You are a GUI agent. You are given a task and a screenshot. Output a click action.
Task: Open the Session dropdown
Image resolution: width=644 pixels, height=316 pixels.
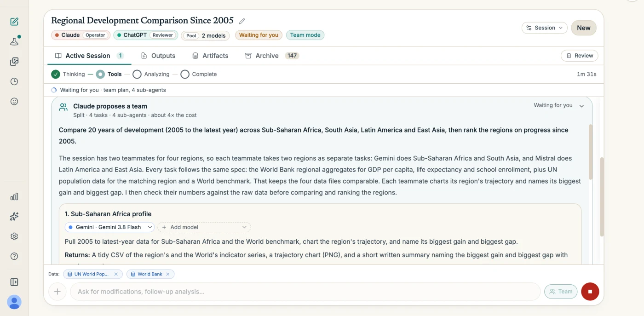[545, 28]
